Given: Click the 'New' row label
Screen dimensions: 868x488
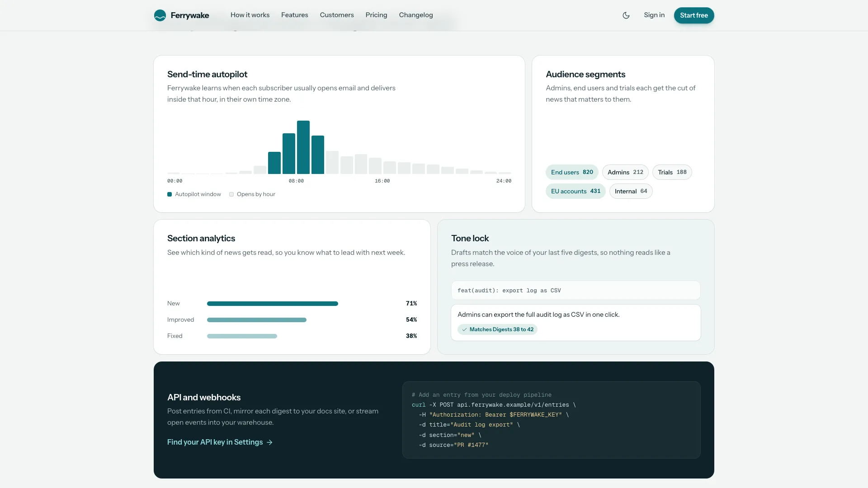Looking at the screenshot, I should 173,304.
